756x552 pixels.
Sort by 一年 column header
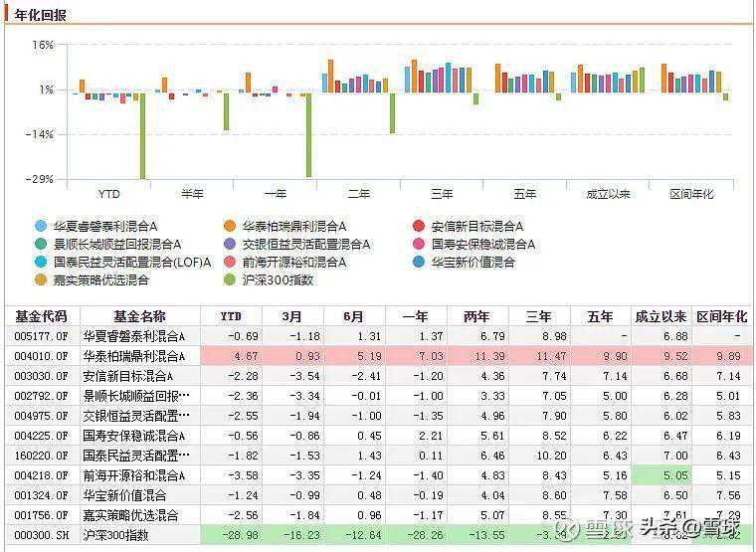pyautogui.click(x=416, y=316)
